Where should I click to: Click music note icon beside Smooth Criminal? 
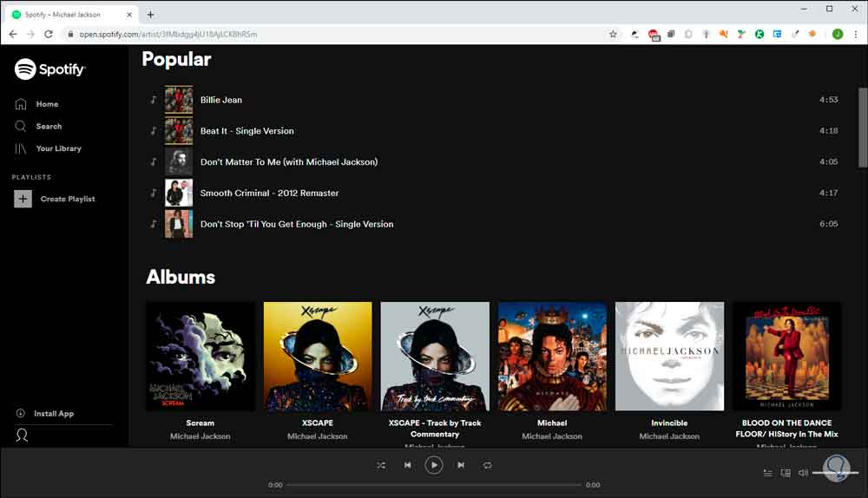coord(154,193)
